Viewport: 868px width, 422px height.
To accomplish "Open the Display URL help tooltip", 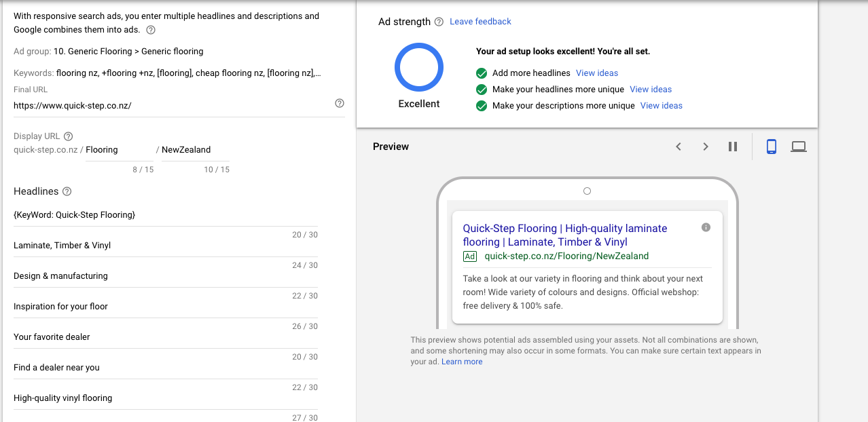I will tap(68, 136).
